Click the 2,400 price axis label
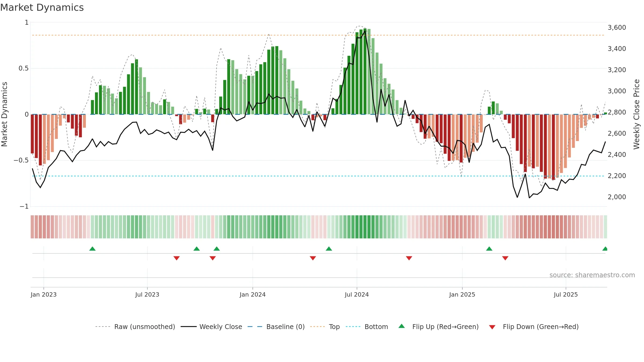The image size is (644, 362). tap(617, 154)
